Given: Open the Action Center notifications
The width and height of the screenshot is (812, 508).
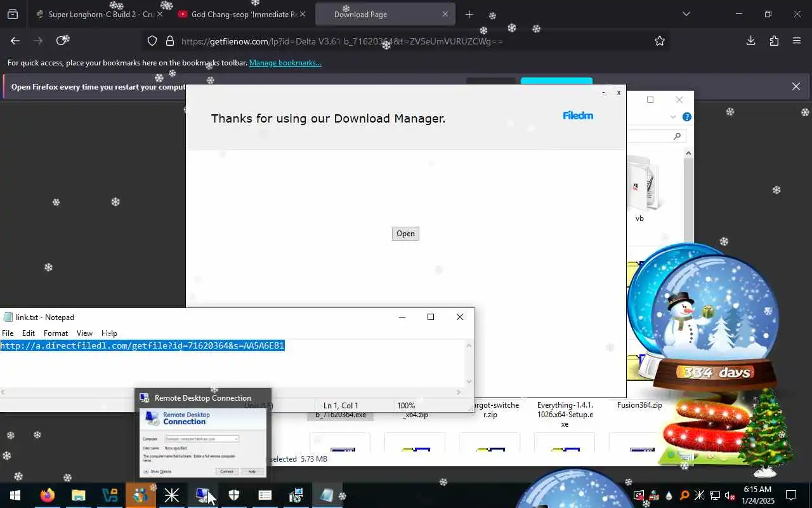Looking at the screenshot, I should click(791, 495).
